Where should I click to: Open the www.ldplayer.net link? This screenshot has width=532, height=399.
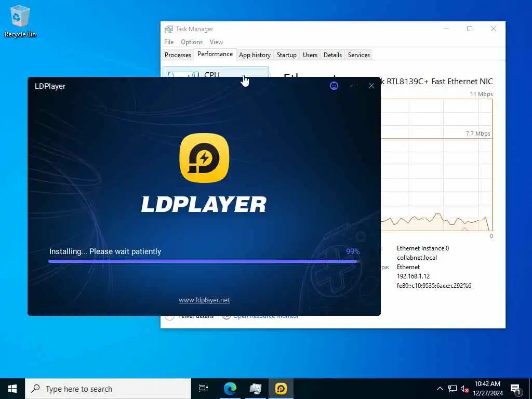(204, 300)
